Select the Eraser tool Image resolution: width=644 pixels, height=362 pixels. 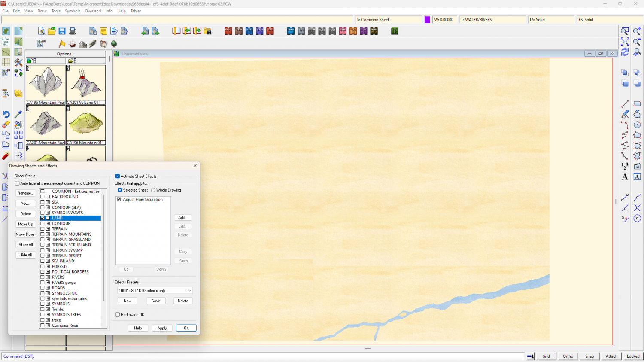click(x=6, y=125)
